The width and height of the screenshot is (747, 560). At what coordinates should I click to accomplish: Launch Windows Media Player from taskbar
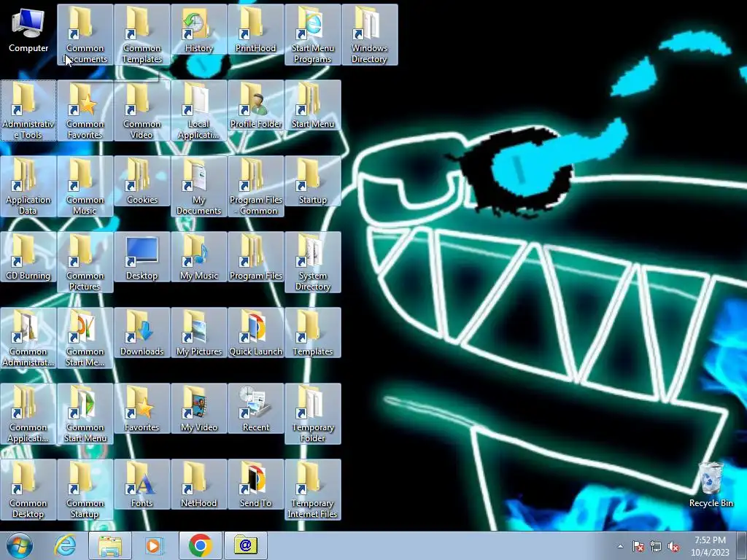(154, 545)
